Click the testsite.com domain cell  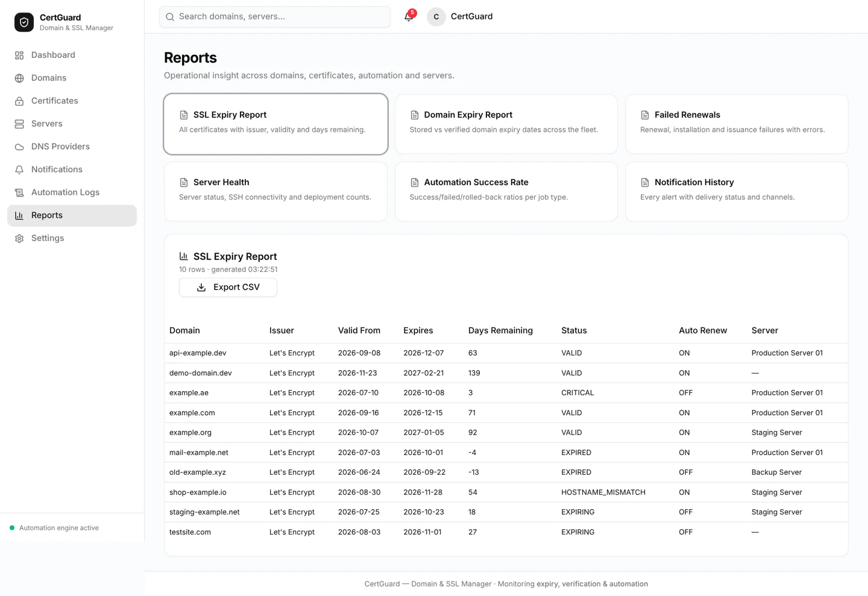(190, 532)
